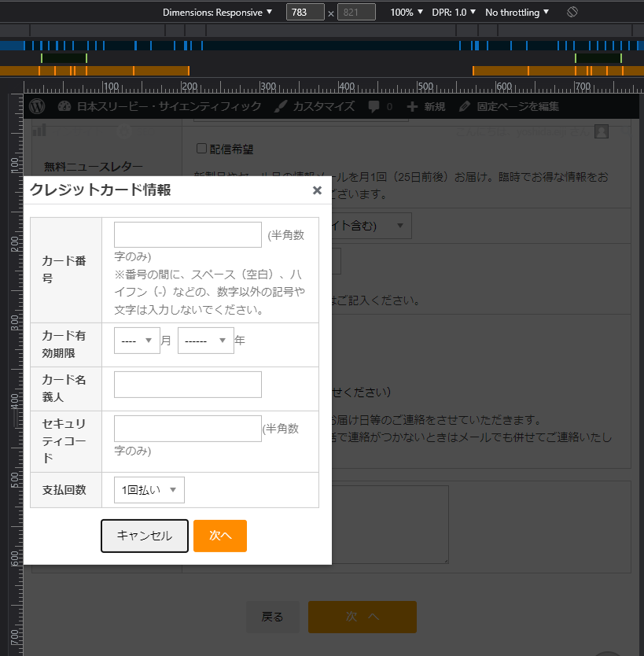644x656 pixels.
Task: Click the カード名義人 input field
Action: pos(188,385)
